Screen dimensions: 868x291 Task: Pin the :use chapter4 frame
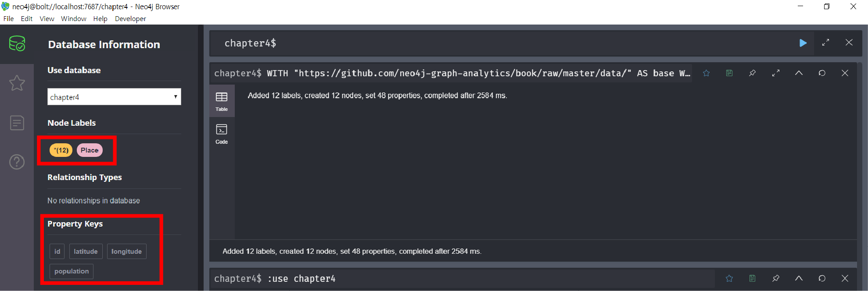pos(776,278)
